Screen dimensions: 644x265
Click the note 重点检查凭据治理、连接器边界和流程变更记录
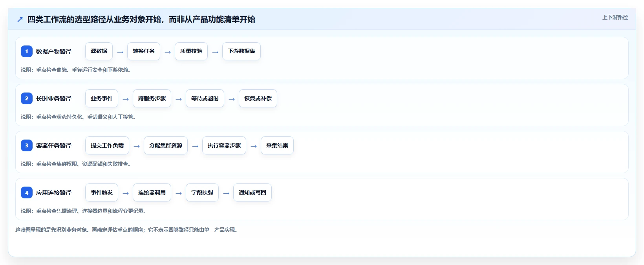coord(91,211)
